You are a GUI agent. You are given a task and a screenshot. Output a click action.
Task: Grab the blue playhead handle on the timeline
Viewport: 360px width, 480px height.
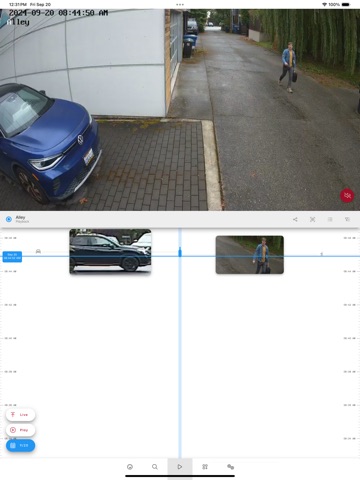180,252
